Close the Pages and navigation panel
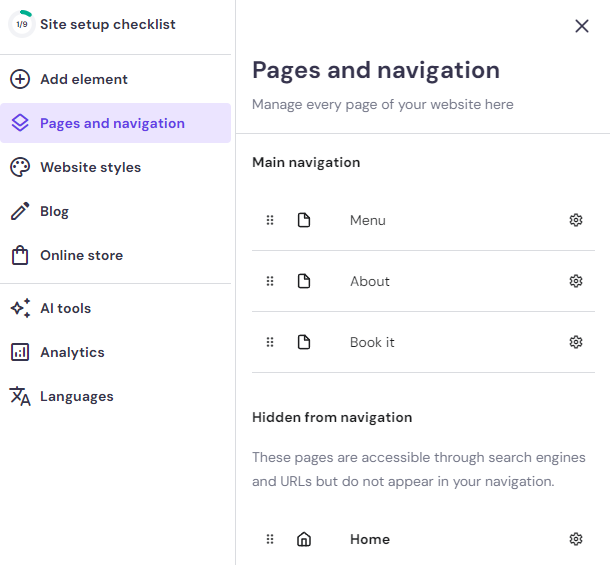 click(x=582, y=26)
